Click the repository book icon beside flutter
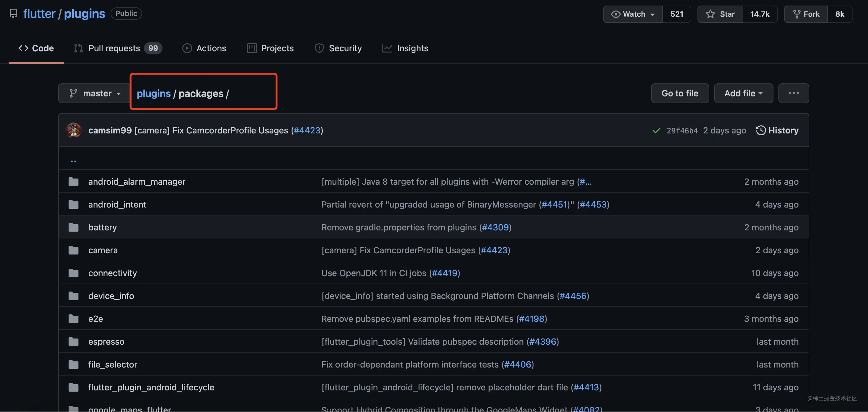The image size is (868, 412). pyautogui.click(x=14, y=14)
